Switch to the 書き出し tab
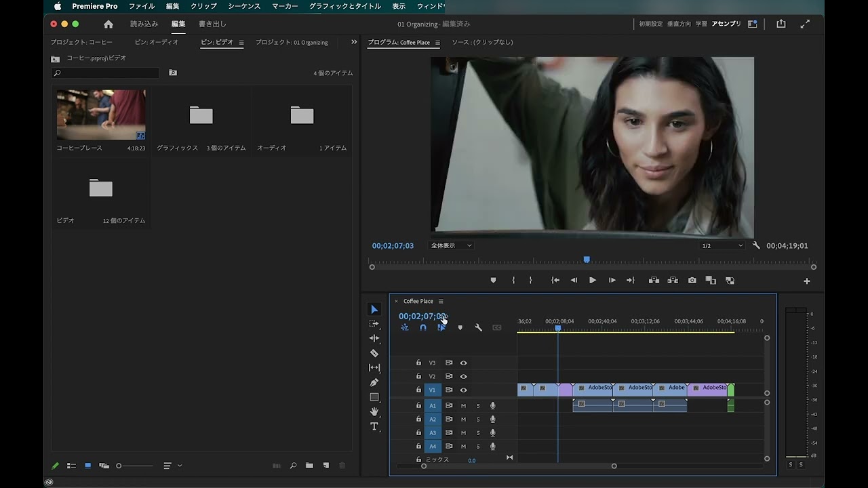This screenshot has width=868, height=488. 212,24
